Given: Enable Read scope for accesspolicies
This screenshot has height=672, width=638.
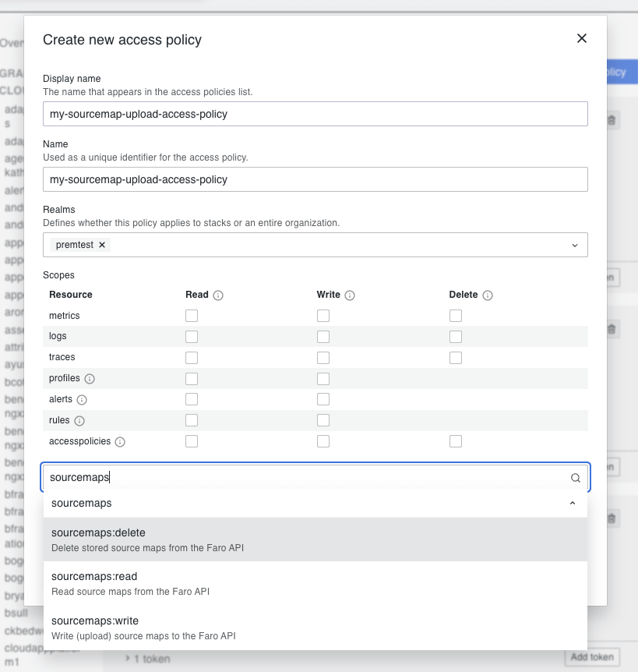Looking at the screenshot, I should (192, 442).
